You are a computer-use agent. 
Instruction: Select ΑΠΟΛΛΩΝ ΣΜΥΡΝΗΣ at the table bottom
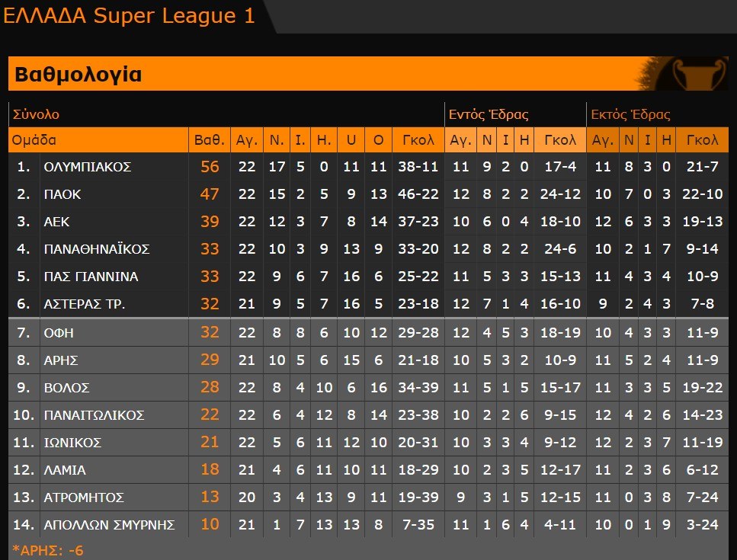click(109, 525)
